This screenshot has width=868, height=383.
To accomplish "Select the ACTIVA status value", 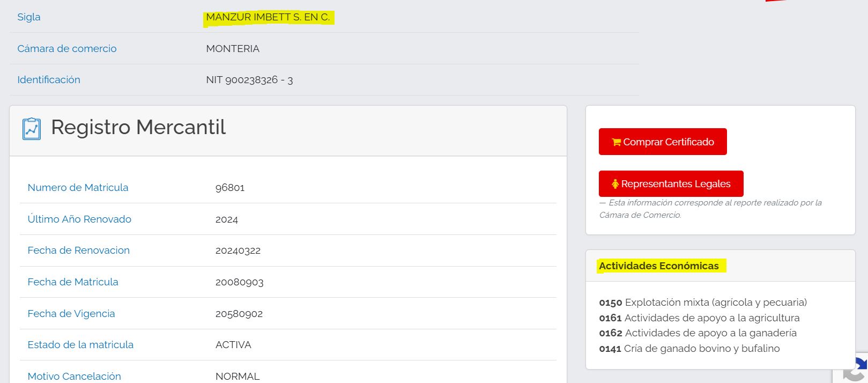I will click(x=233, y=345).
